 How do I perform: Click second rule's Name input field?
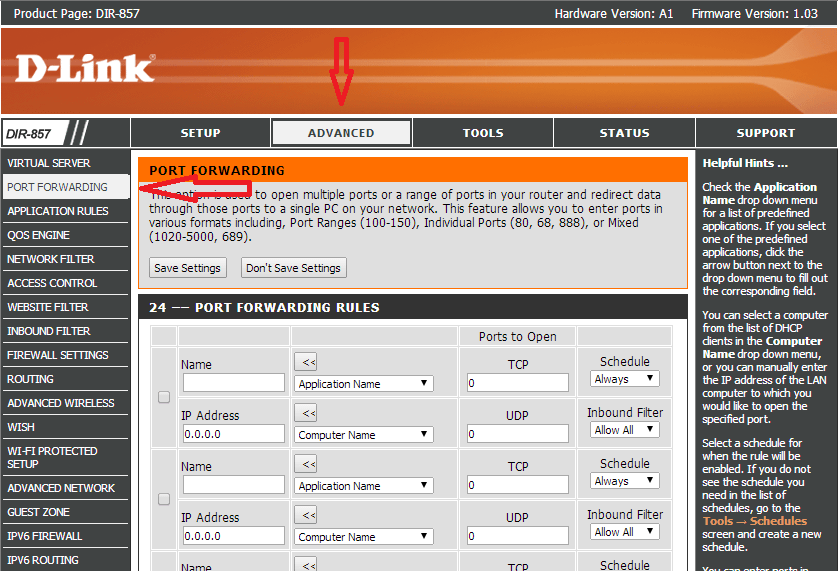pos(234,485)
